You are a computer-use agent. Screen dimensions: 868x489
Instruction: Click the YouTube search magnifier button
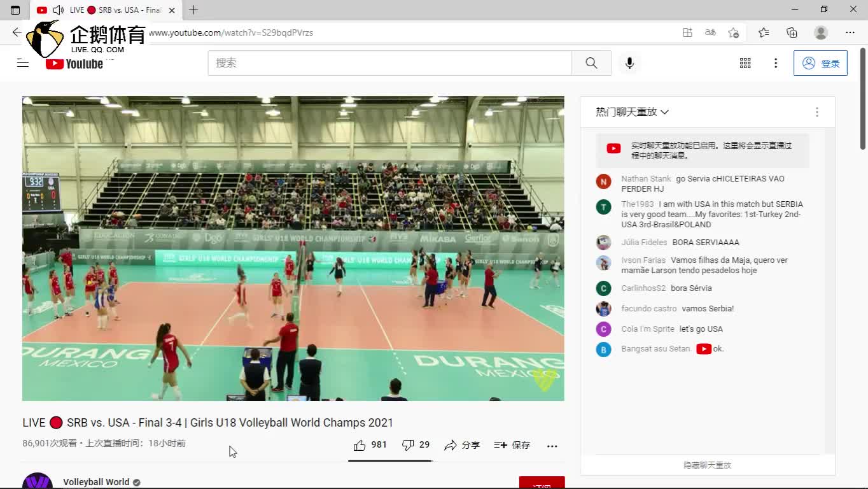(x=591, y=63)
